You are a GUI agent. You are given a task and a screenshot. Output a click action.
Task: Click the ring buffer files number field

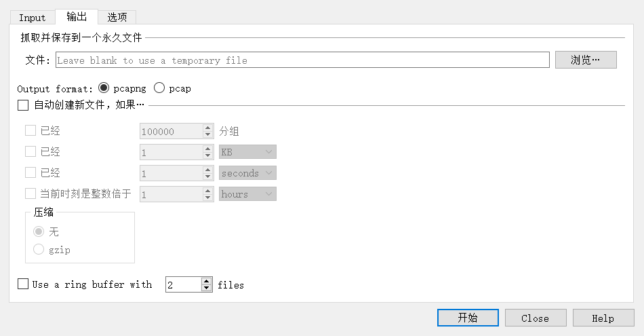183,285
